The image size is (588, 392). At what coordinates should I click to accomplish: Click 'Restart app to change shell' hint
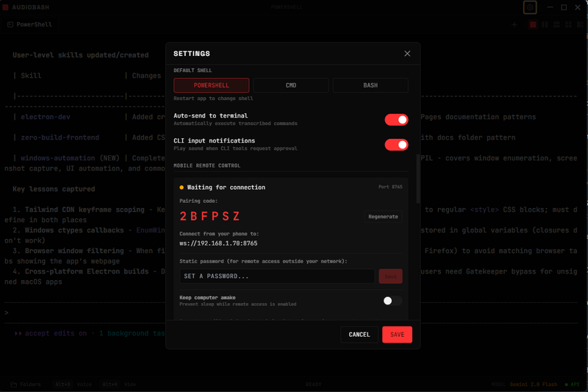(213, 99)
